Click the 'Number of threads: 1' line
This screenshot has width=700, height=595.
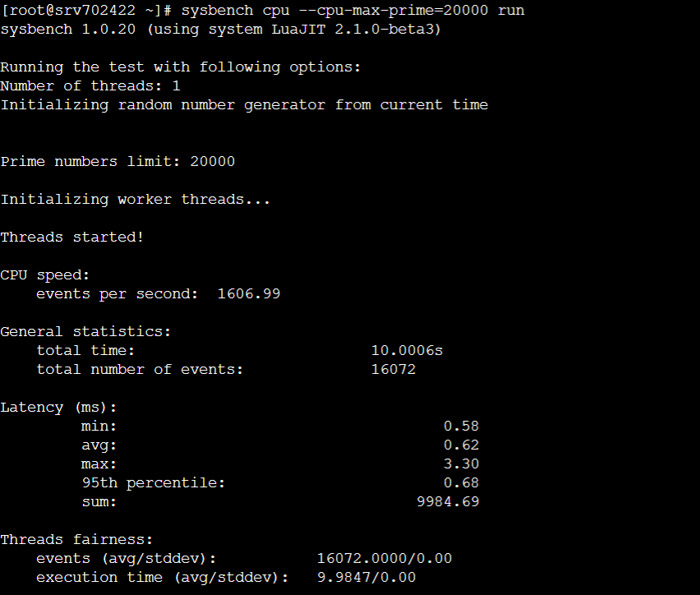(x=90, y=86)
